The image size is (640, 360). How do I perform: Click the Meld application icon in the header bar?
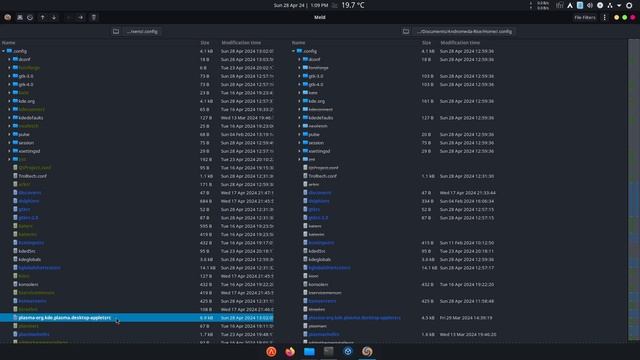coord(7,18)
